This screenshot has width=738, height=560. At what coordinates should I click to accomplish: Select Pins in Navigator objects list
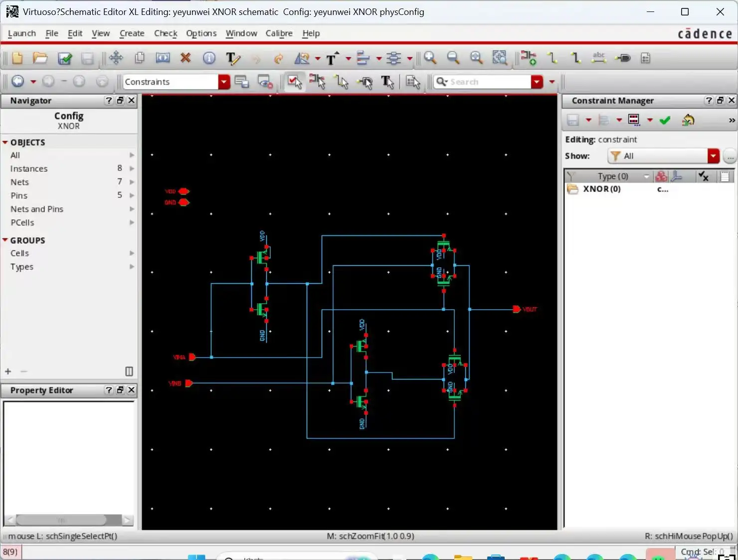(19, 195)
